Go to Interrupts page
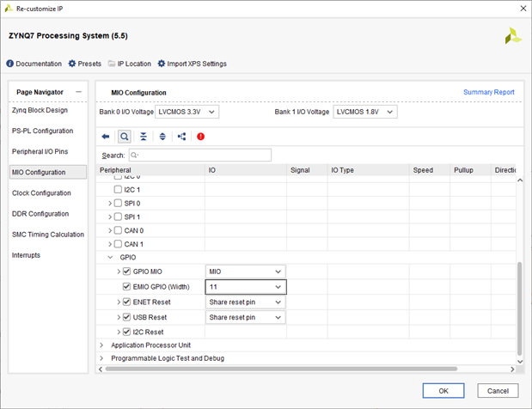532x409 pixels. click(x=26, y=255)
